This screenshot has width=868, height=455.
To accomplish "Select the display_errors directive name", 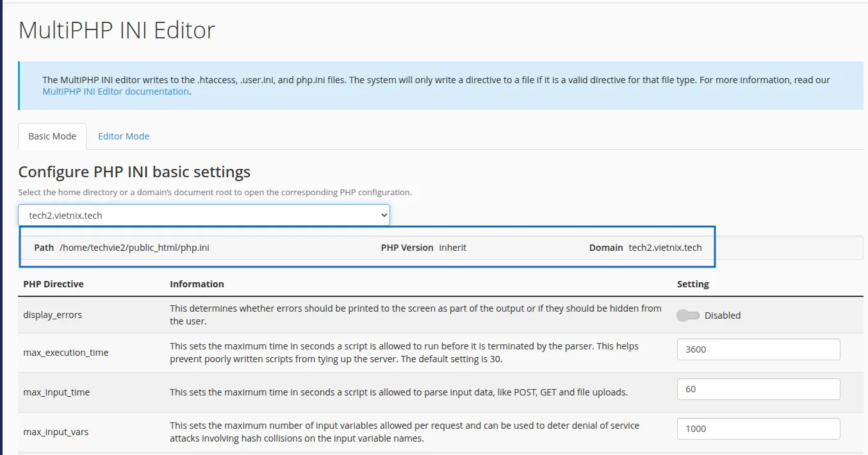I will tap(53, 315).
